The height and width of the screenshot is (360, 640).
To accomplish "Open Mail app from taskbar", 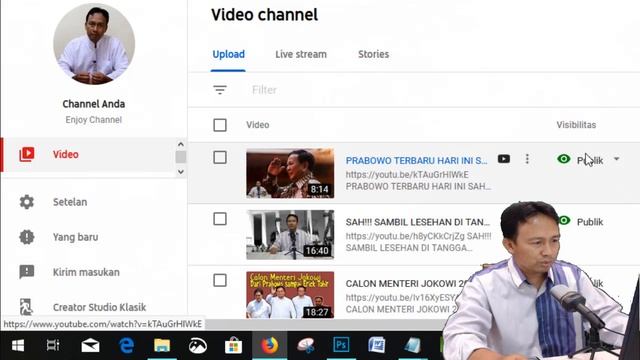I will click(x=90, y=346).
